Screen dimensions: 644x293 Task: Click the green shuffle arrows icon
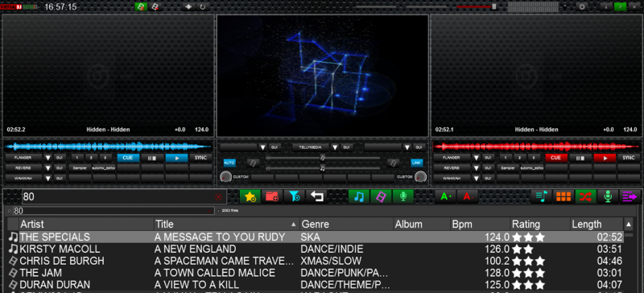click(586, 196)
